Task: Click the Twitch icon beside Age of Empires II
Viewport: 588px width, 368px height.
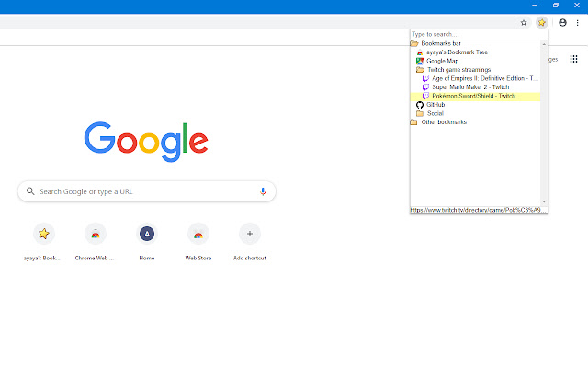Action: click(425, 78)
